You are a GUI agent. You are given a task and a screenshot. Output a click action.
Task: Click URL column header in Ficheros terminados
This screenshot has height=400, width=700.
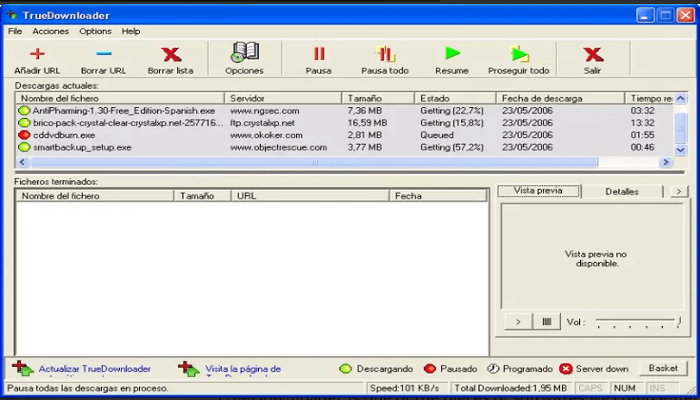point(310,196)
